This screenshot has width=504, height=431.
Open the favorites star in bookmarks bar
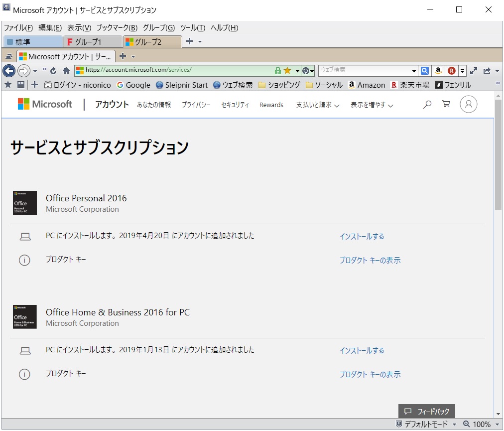click(x=8, y=85)
